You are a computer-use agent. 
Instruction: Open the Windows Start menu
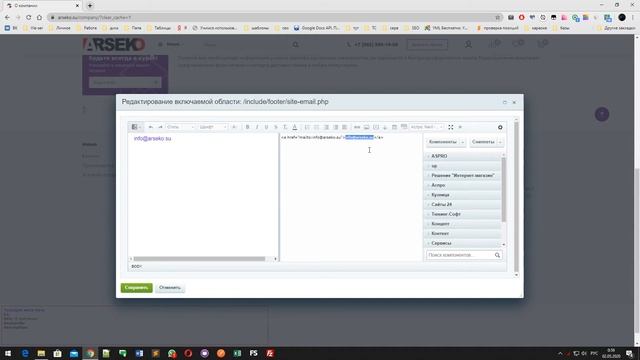point(8,353)
